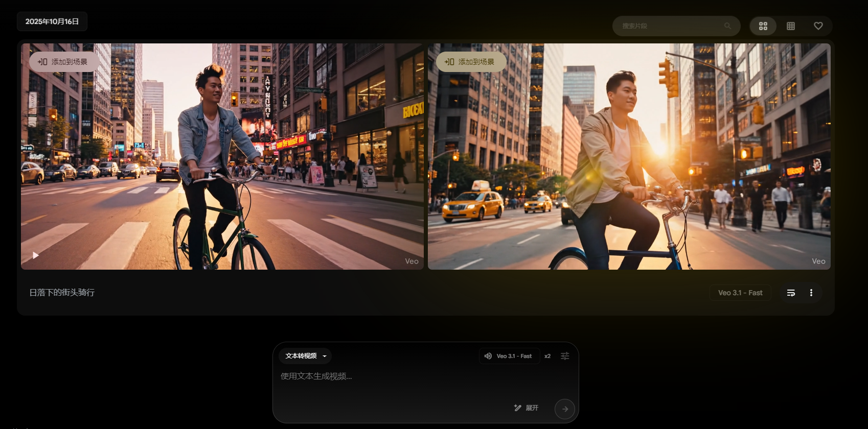
Task: Click the search magnifier icon
Action: (x=727, y=26)
